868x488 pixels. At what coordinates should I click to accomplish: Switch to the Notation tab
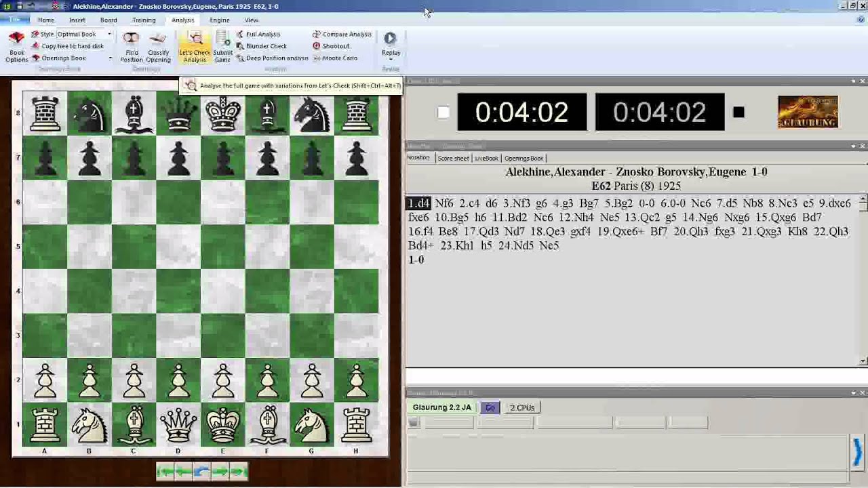pyautogui.click(x=418, y=158)
